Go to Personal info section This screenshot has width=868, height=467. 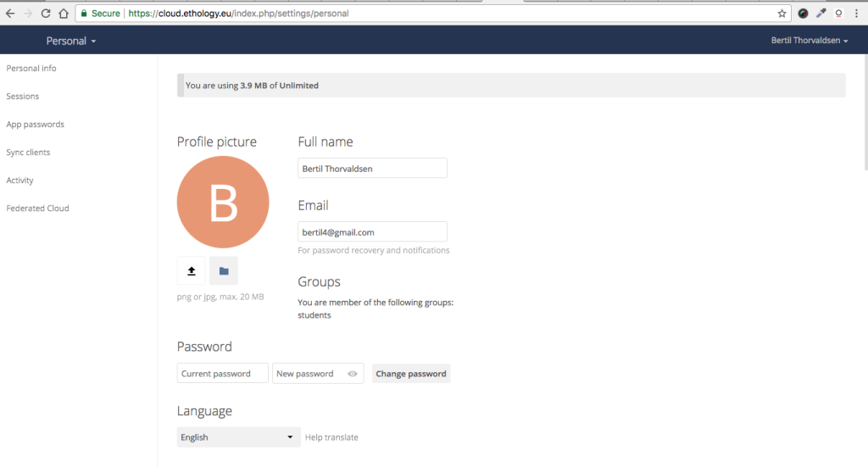coord(31,68)
